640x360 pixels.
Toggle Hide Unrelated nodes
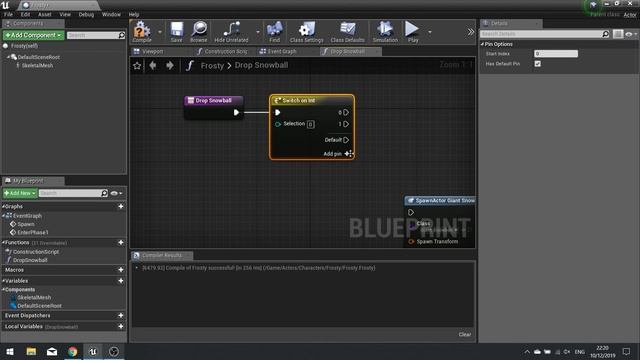pos(231,32)
